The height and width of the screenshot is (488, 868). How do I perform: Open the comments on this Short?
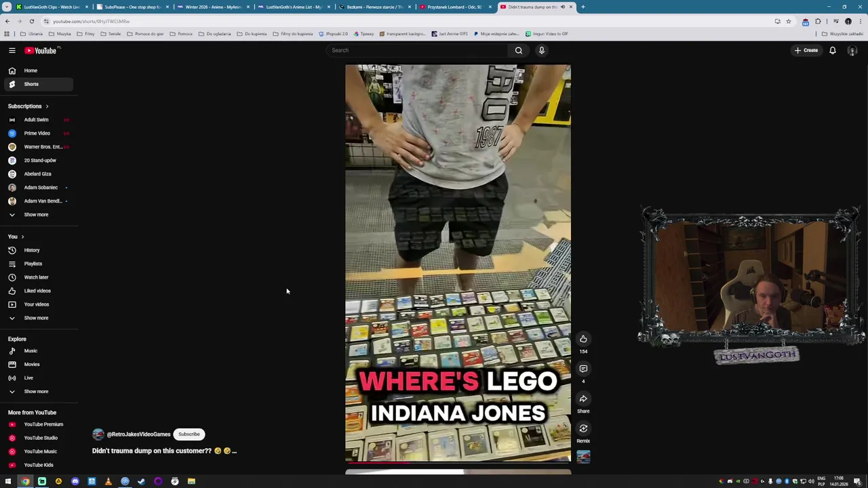coord(583,369)
